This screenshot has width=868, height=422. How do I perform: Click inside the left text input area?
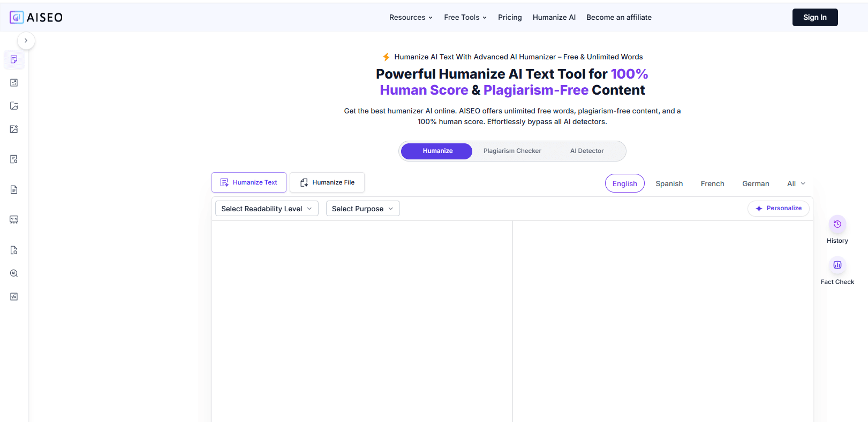[362, 321]
